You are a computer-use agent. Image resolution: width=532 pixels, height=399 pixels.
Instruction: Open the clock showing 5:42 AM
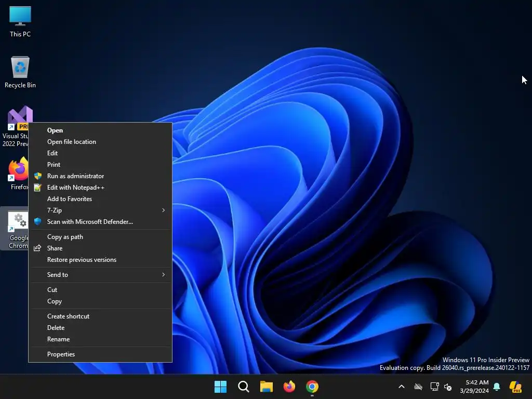[x=474, y=387]
